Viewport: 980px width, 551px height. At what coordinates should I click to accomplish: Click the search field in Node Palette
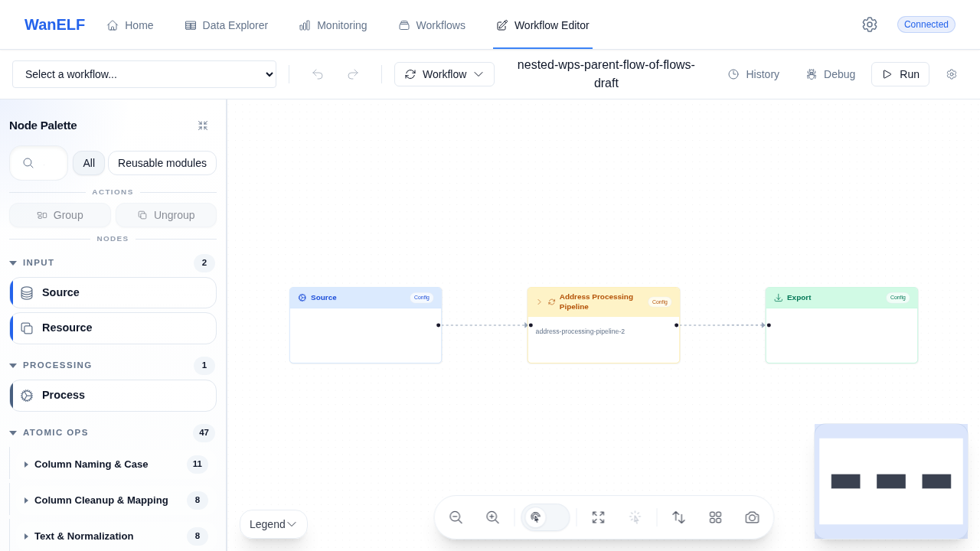(x=39, y=163)
